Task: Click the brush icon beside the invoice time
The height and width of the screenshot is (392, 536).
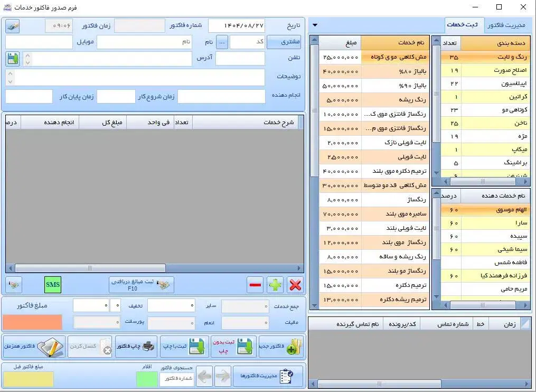Action: pyautogui.click(x=13, y=26)
